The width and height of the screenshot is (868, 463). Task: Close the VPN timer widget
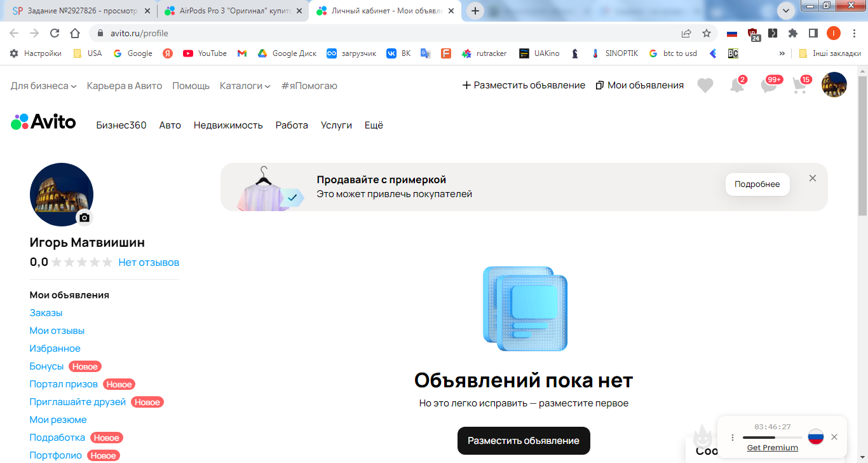pyautogui.click(x=834, y=437)
